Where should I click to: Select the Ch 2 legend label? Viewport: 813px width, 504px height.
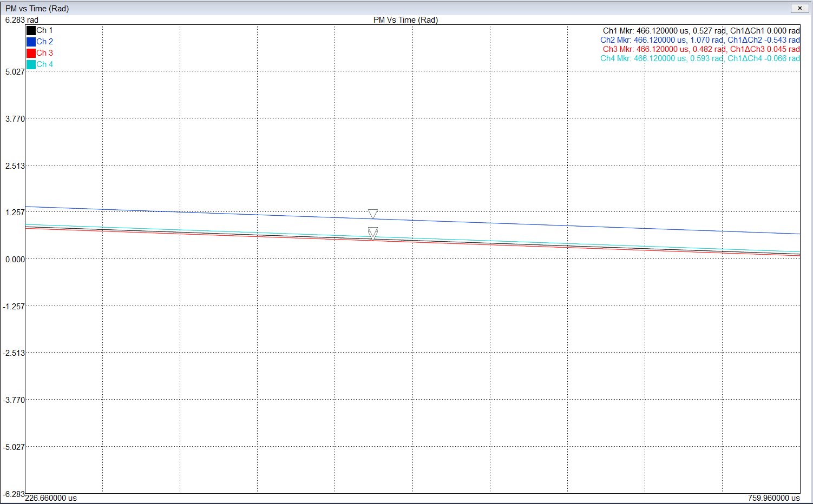[x=44, y=42]
